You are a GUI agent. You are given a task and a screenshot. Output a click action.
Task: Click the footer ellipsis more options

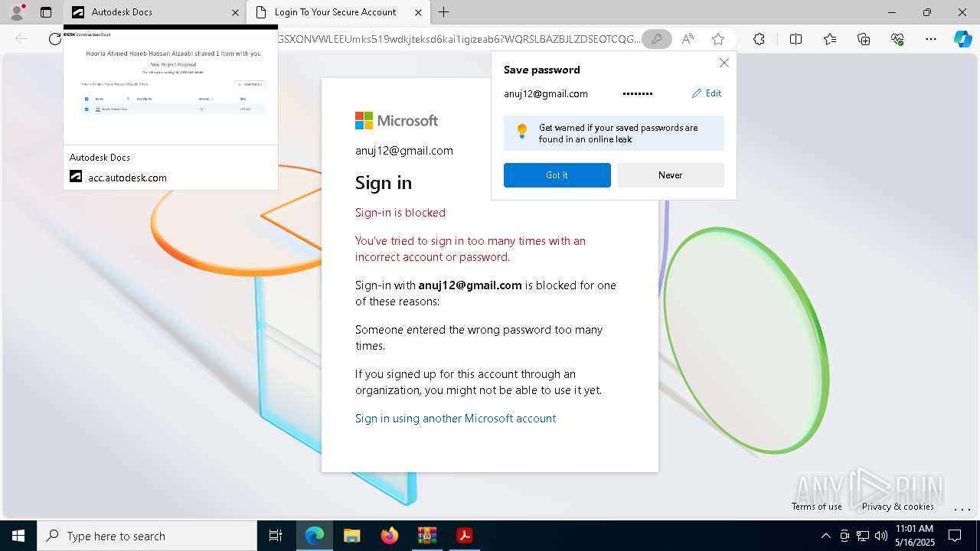coord(962,510)
